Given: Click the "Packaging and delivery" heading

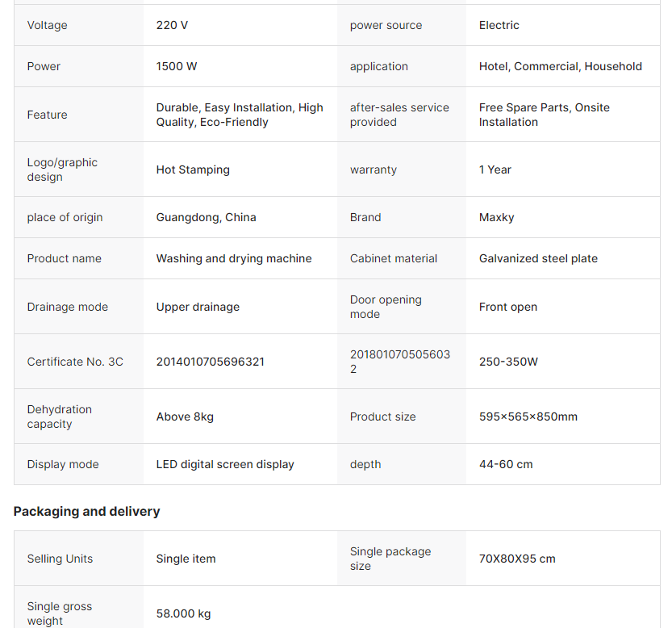Looking at the screenshot, I should click(x=86, y=511).
